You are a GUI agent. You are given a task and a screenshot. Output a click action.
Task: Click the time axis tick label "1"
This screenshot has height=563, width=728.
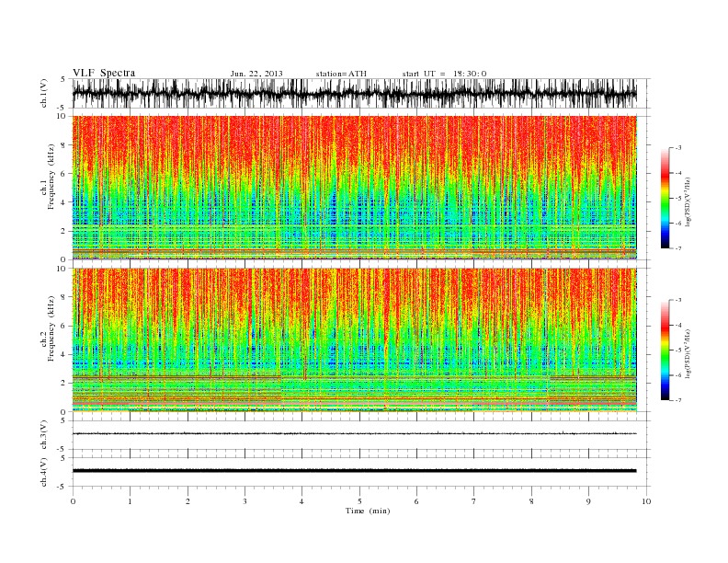130,501
